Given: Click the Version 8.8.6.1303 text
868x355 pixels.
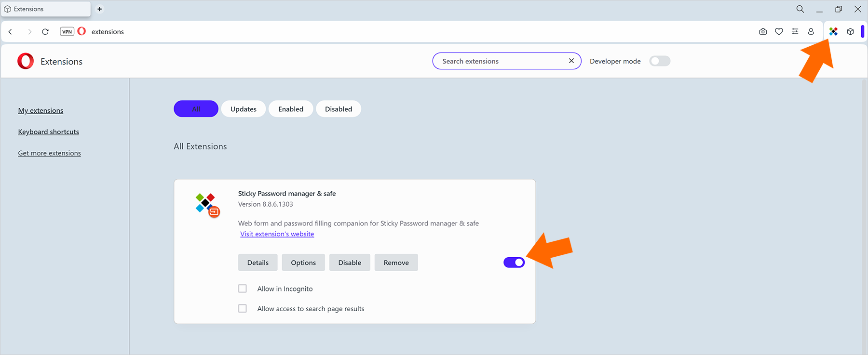Looking at the screenshot, I should pos(266,204).
